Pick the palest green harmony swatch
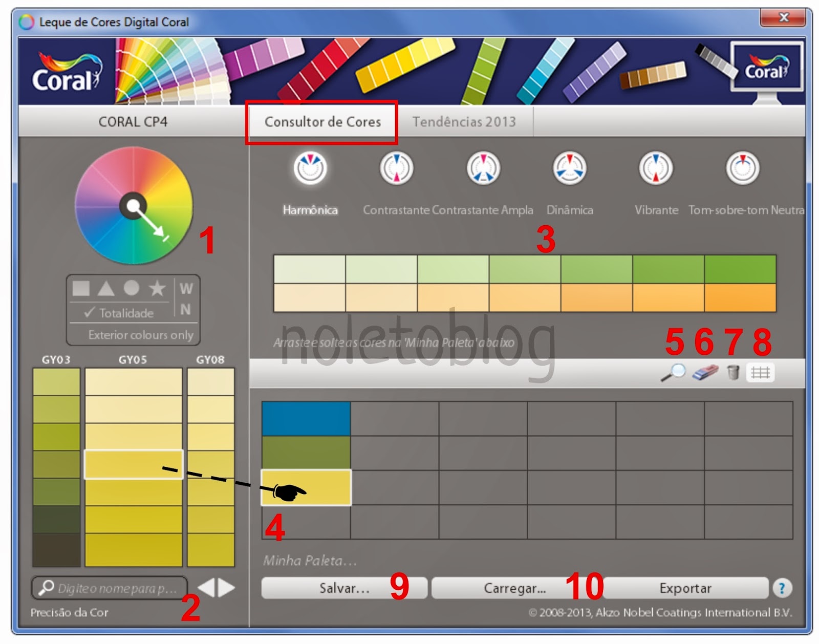 310,269
